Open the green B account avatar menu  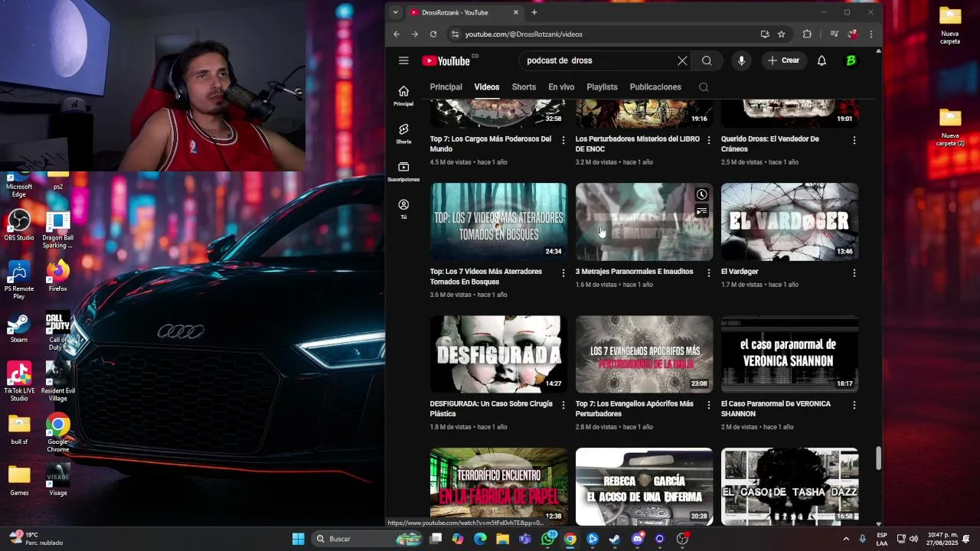point(851,60)
